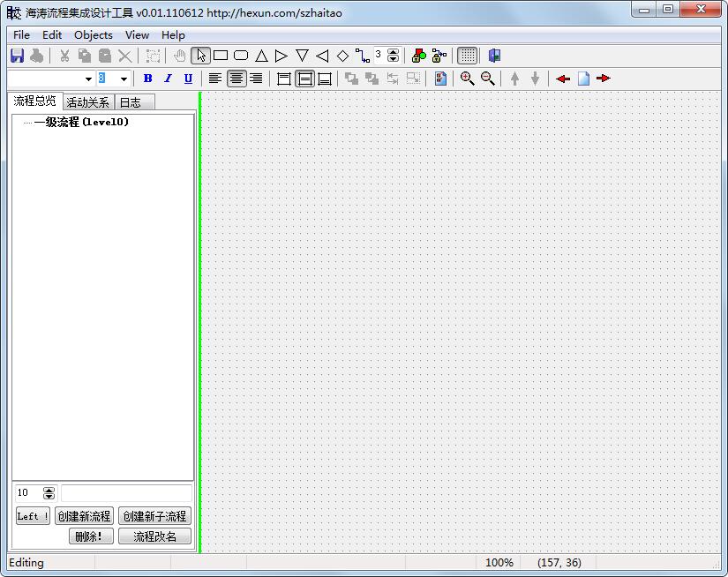Open the font name dropdown

point(88,79)
